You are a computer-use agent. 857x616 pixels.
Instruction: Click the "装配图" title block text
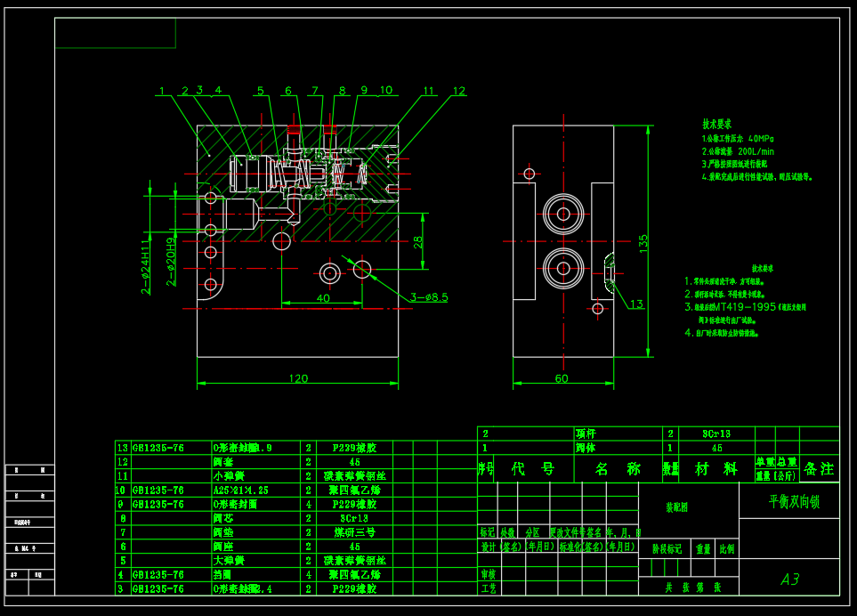click(x=676, y=507)
